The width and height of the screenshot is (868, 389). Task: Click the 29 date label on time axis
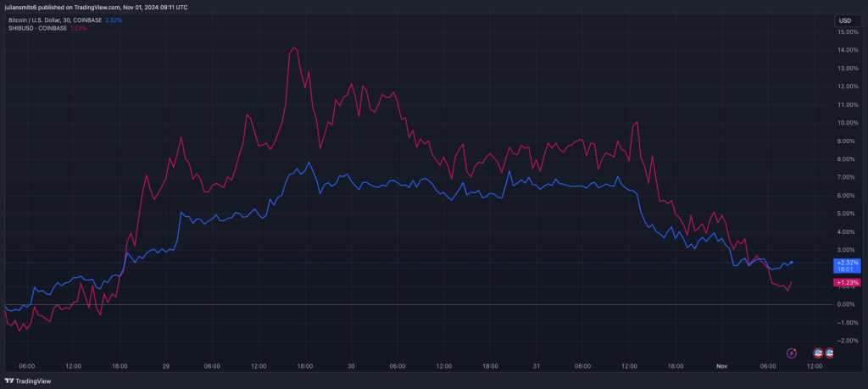tap(167, 366)
